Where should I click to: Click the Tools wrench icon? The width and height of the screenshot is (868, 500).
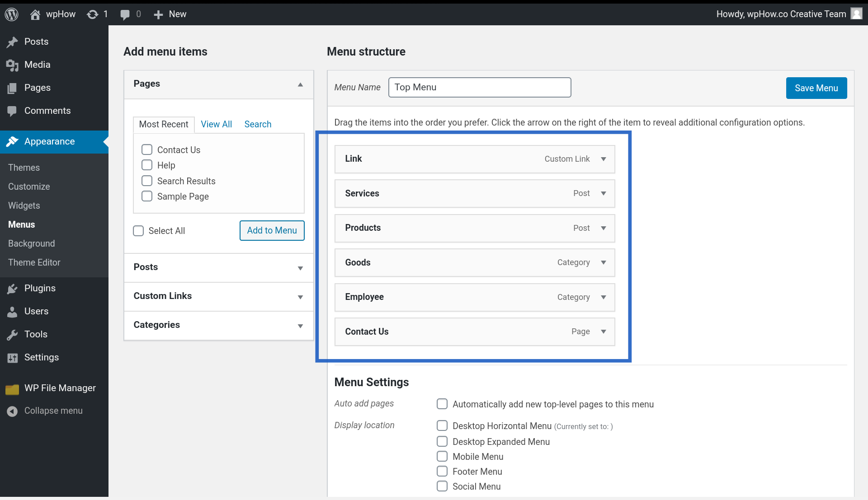pos(12,334)
